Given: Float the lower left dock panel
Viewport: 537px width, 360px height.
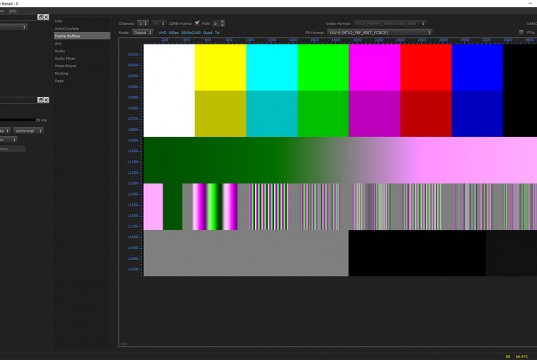Looking at the screenshot, I should [x=40, y=100].
